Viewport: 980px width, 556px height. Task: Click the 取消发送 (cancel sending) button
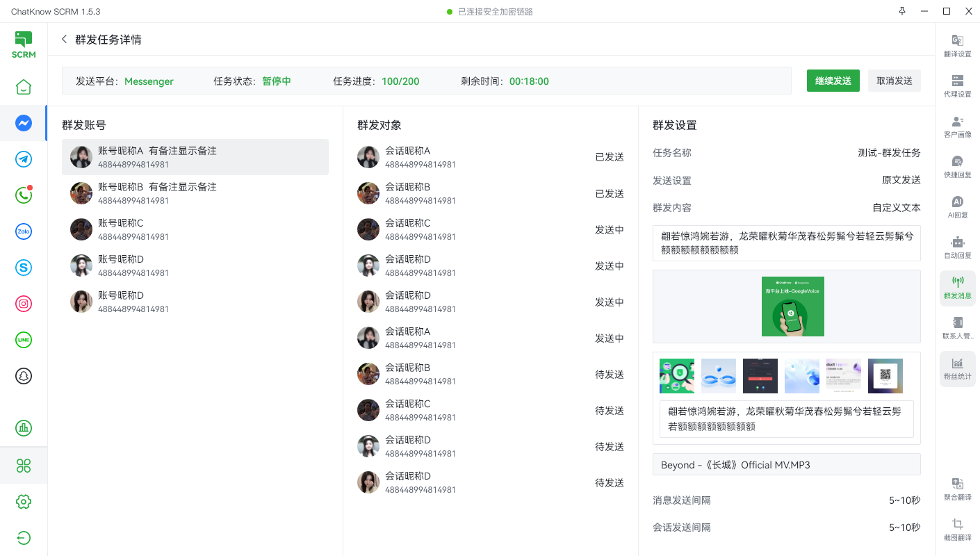coord(895,81)
